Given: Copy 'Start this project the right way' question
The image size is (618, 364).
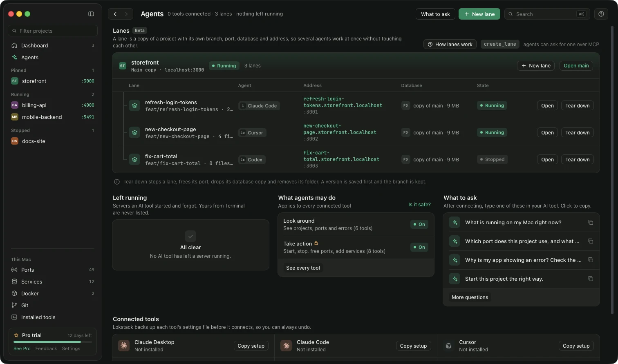Looking at the screenshot, I should click(591, 279).
